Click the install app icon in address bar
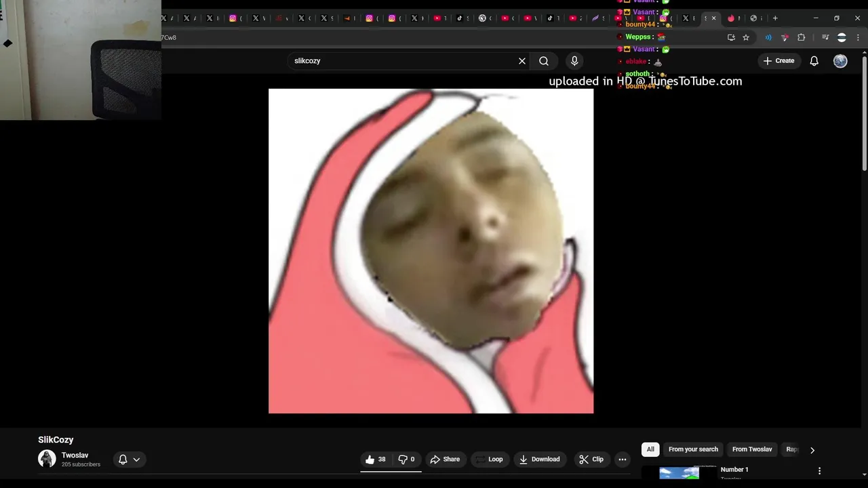The width and height of the screenshot is (868, 488). [x=731, y=37]
